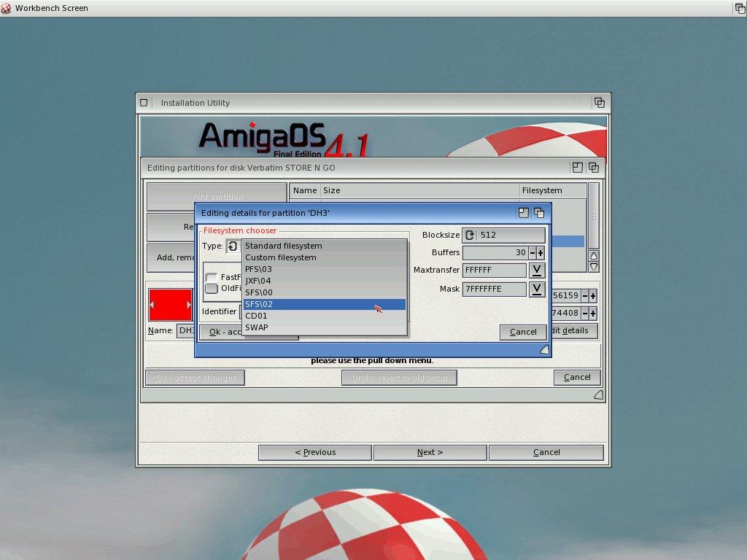This screenshot has width=747, height=560.
Task: Click the Buffers value field
Action: pyautogui.click(x=495, y=253)
